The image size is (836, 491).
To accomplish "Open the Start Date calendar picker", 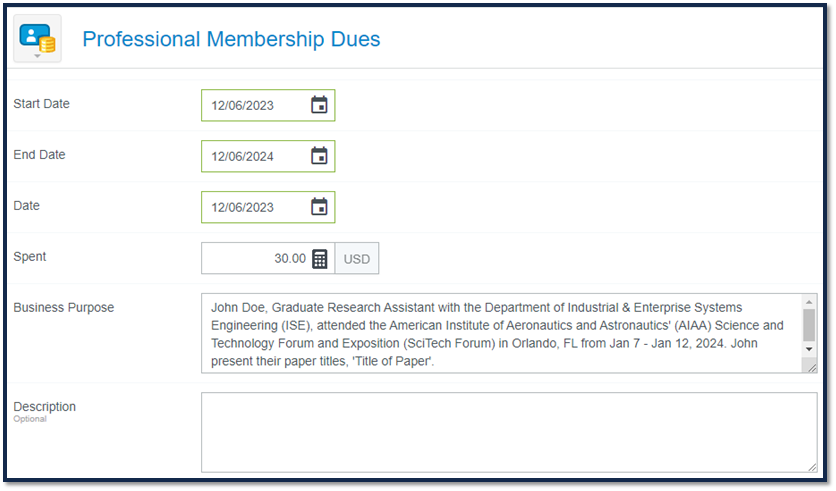I will pyautogui.click(x=319, y=105).
